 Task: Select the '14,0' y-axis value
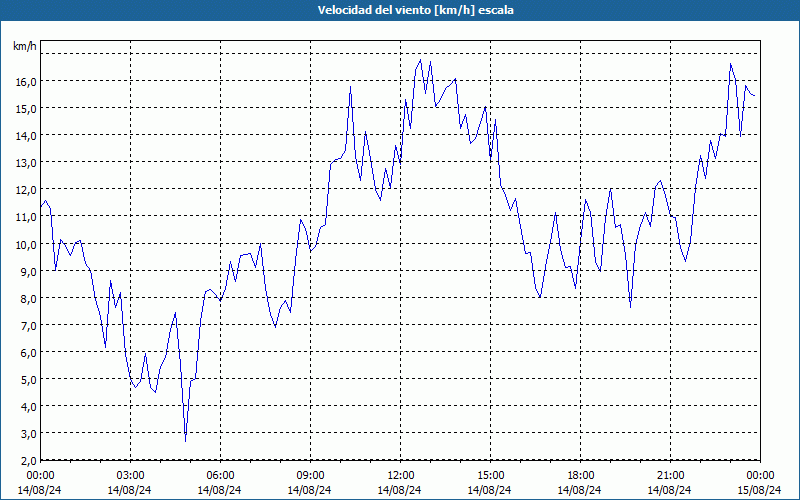point(26,136)
